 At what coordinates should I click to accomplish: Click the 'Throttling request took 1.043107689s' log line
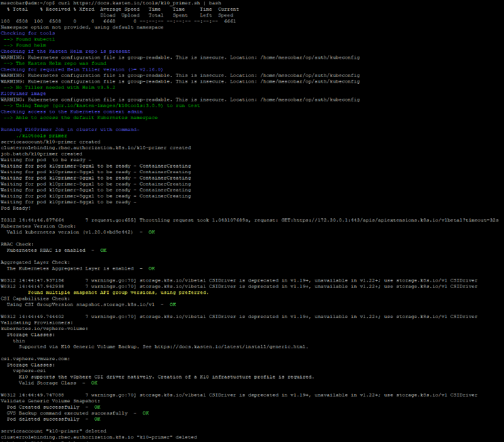(x=249, y=220)
